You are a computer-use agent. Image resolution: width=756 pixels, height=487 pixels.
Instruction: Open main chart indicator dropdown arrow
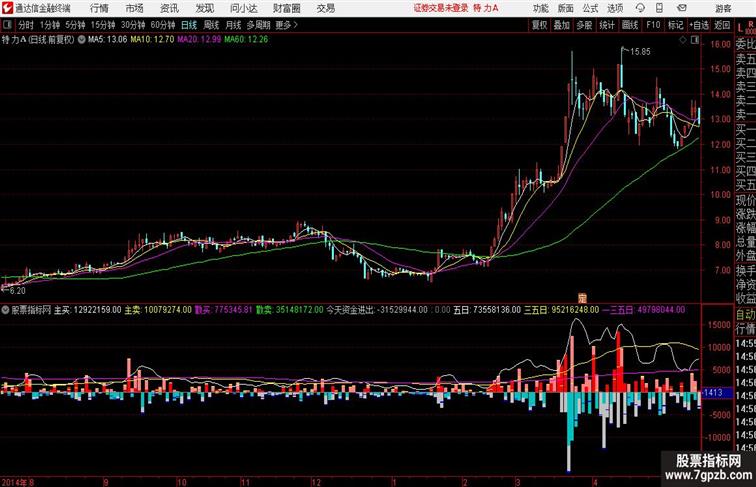(81, 40)
